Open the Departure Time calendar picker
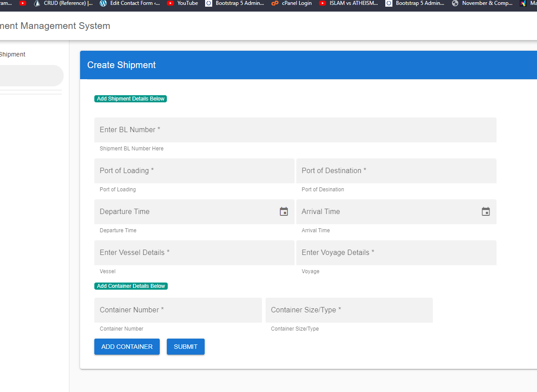 point(284,212)
